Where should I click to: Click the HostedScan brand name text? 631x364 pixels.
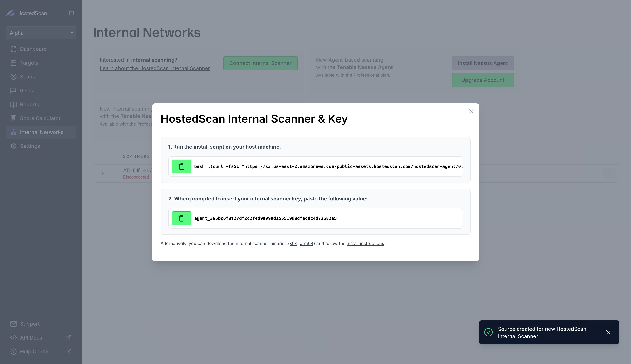coord(32,13)
